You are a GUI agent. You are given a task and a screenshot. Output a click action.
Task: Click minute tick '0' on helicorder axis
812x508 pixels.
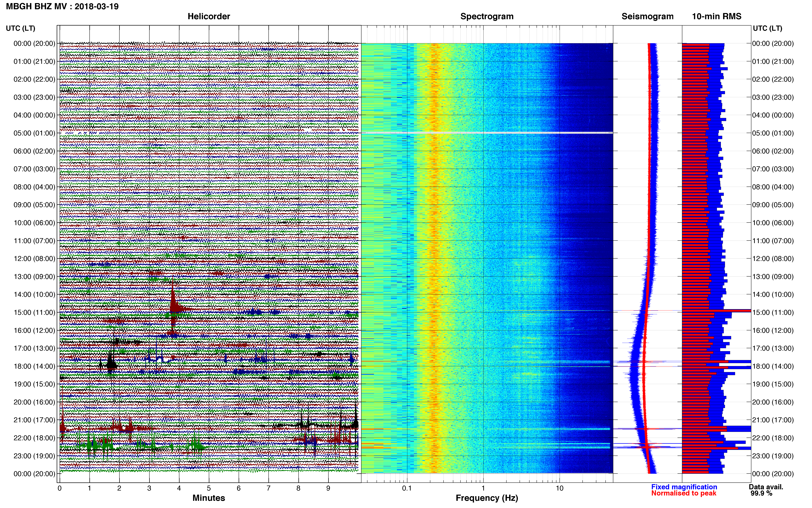59,488
